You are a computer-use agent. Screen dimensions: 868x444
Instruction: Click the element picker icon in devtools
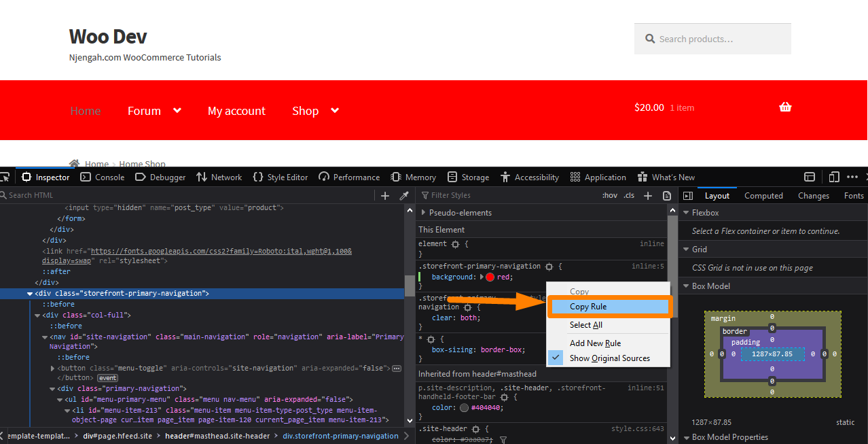4,177
